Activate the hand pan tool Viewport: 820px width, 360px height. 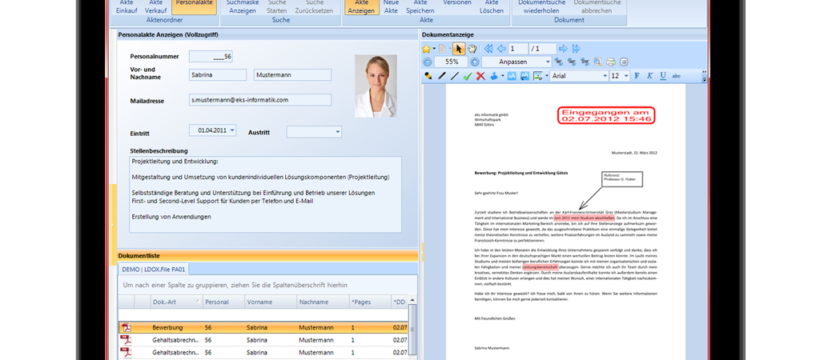pos(472,49)
